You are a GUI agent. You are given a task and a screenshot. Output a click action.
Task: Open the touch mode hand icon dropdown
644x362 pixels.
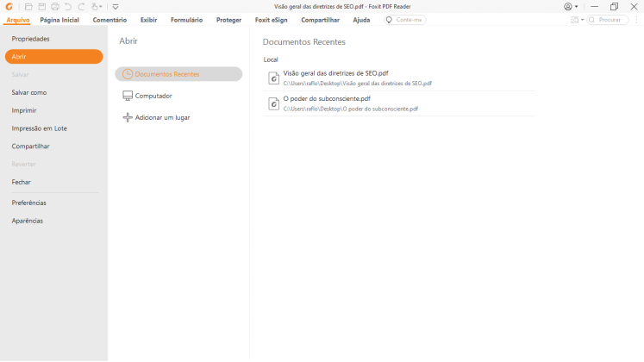(97, 7)
